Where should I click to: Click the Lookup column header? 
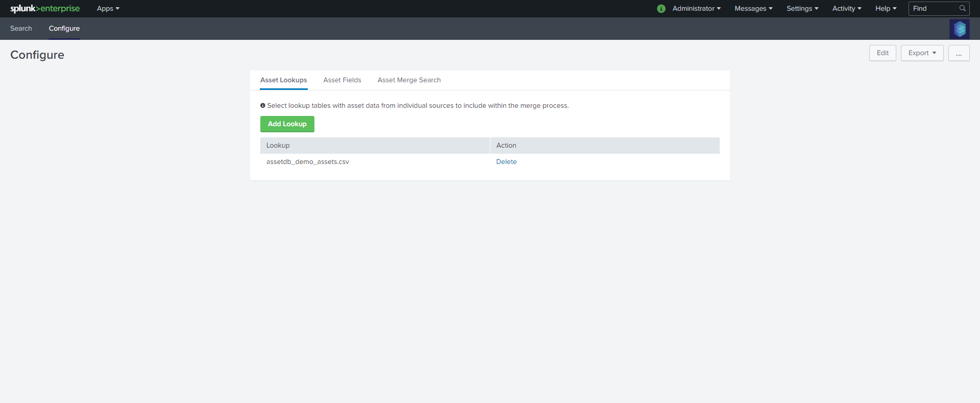[x=375, y=146]
